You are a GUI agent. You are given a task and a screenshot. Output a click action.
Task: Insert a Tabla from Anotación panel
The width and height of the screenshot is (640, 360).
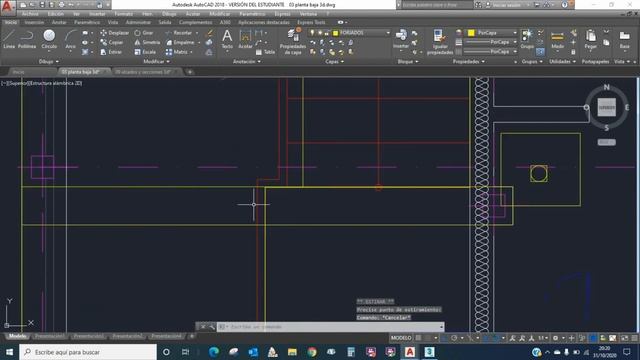point(265,52)
